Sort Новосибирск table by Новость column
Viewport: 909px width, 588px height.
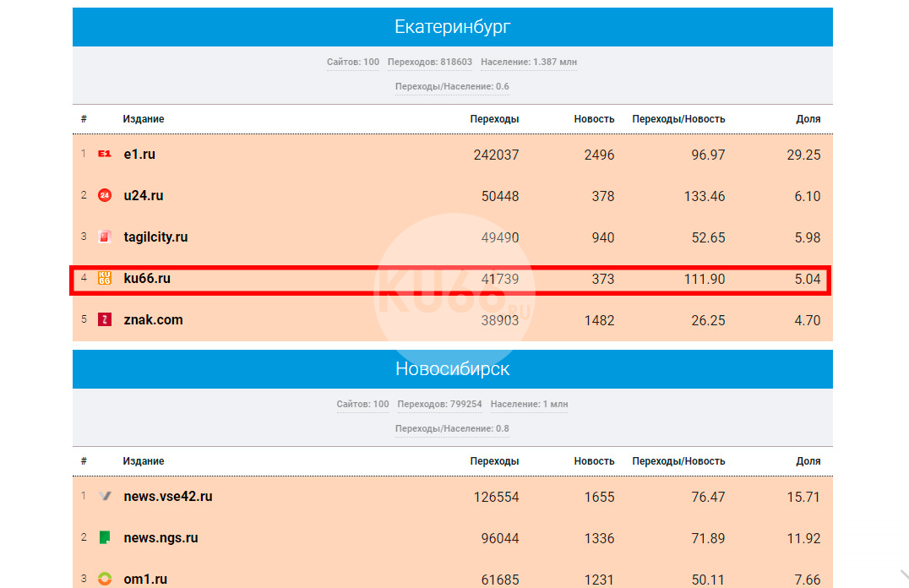[594, 461]
